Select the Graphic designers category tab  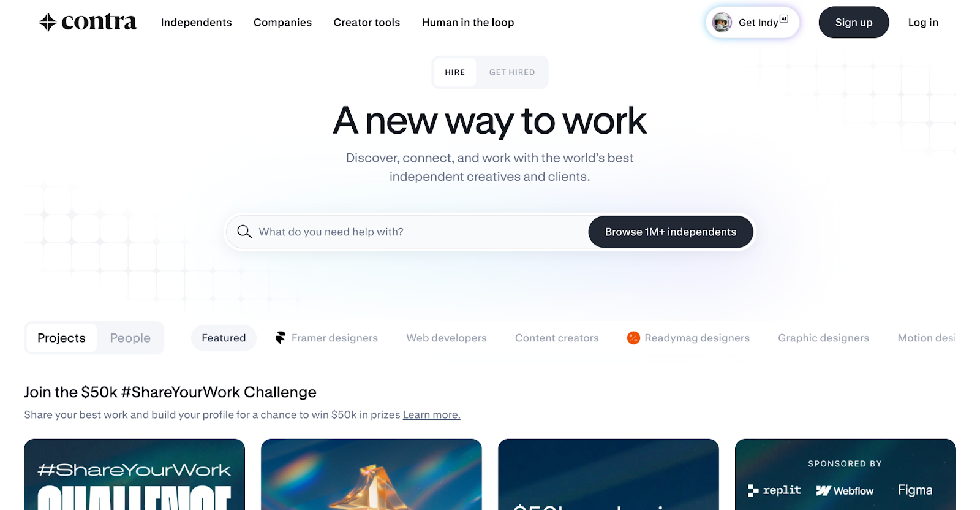point(823,338)
